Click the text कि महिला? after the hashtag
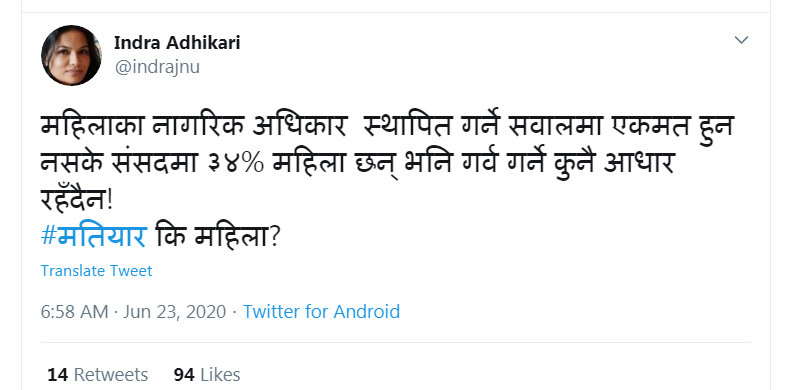Viewport: 786px width, 390px height. pos(218,236)
